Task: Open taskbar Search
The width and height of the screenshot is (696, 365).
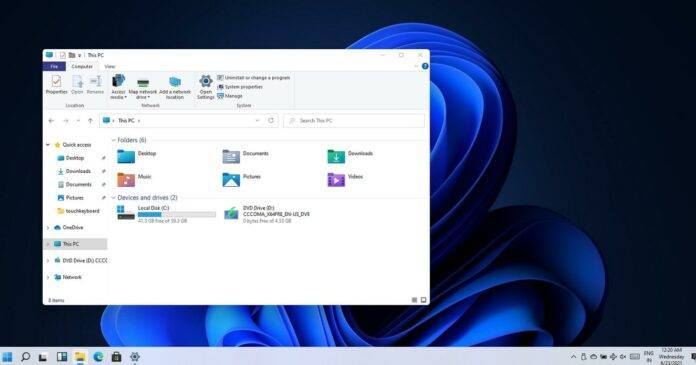Action: (x=25, y=357)
